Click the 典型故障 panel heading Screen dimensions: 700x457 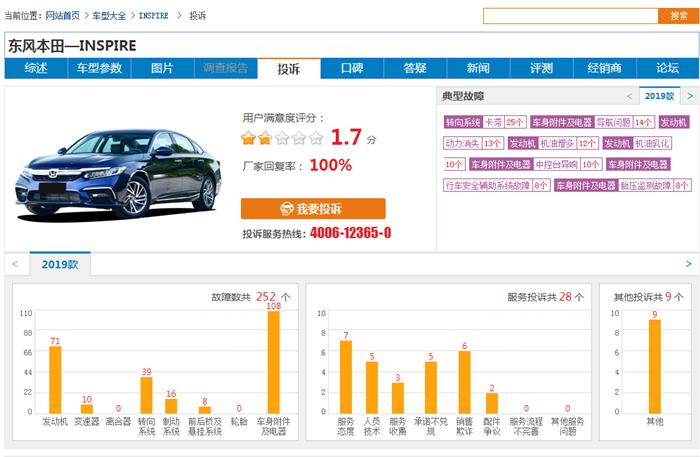point(463,96)
